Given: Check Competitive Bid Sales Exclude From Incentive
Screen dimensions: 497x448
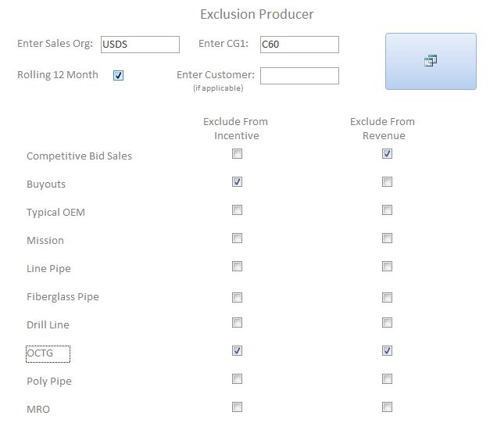Looking at the screenshot, I should 237,154.
